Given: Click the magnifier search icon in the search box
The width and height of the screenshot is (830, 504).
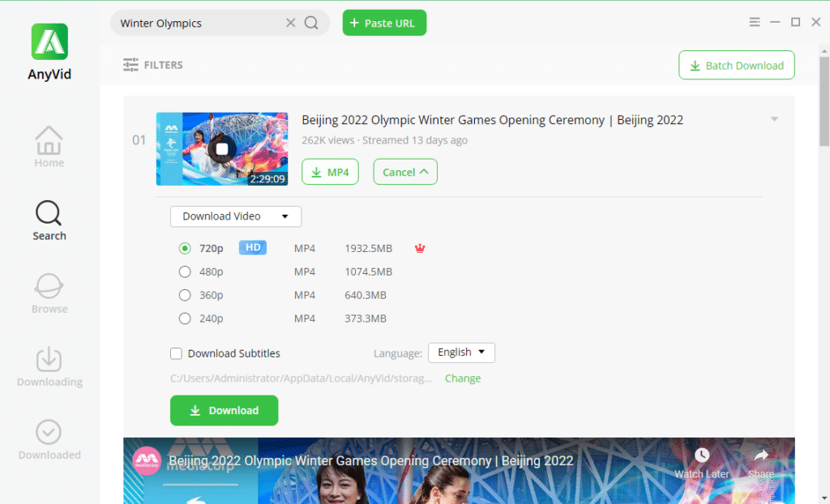Looking at the screenshot, I should coord(312,23).
